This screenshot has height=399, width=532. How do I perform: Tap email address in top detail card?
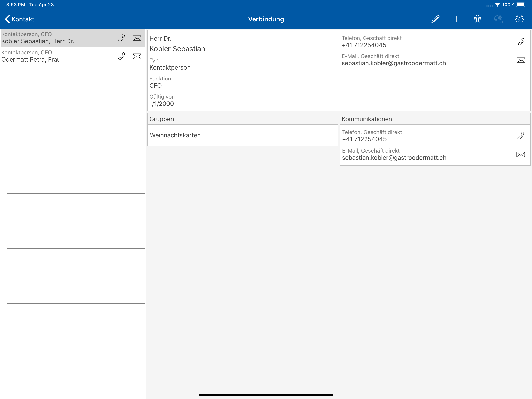pyautogui.click(x=394, y=63)
